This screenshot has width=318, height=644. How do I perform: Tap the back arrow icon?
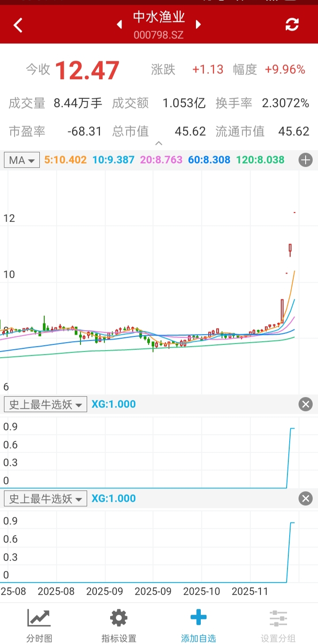click(18, 25)
